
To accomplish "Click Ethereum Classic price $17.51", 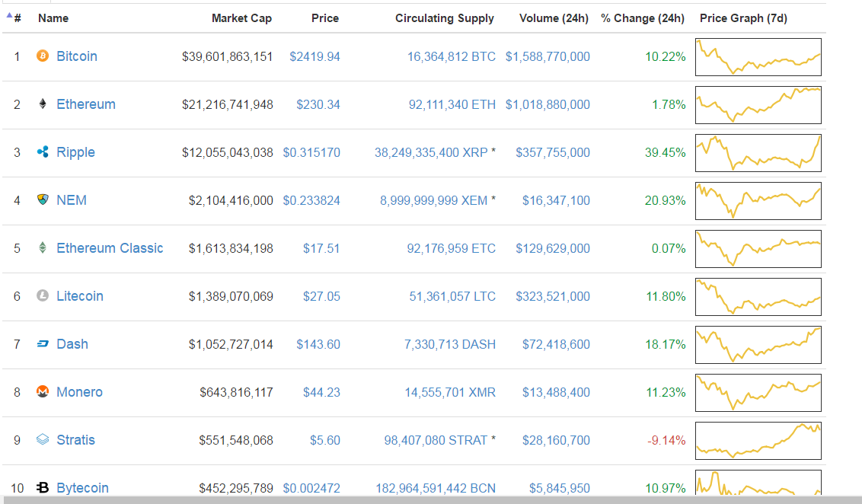I will (x=321, y=248).
